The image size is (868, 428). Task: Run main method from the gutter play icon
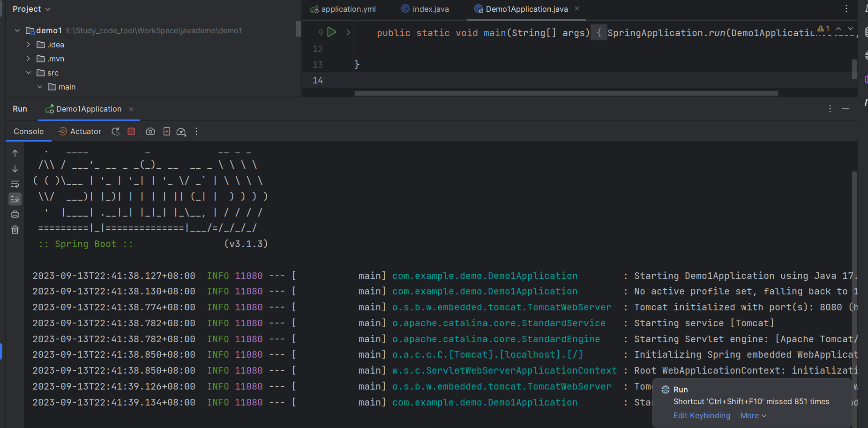pyautogui.click(x=332, y=32)
